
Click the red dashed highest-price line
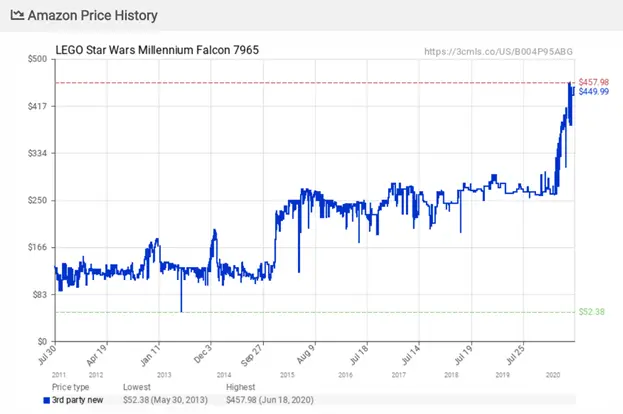tap(314, 83)
